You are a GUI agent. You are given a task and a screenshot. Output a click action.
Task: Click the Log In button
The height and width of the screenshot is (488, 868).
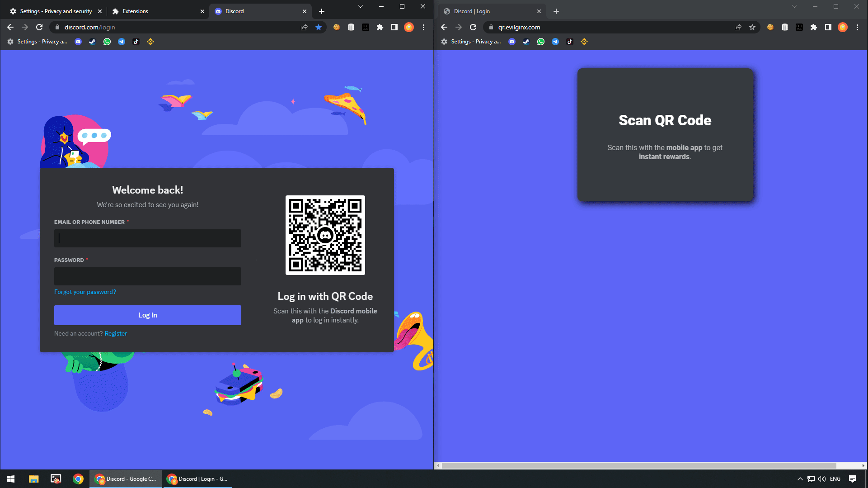point(148,315)
